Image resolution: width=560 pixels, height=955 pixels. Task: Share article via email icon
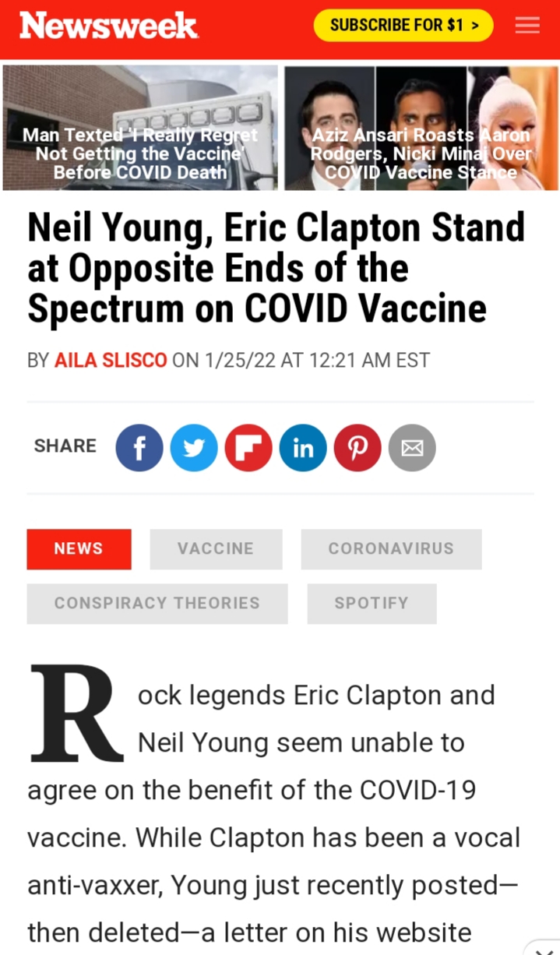click(x=412, y=448)
